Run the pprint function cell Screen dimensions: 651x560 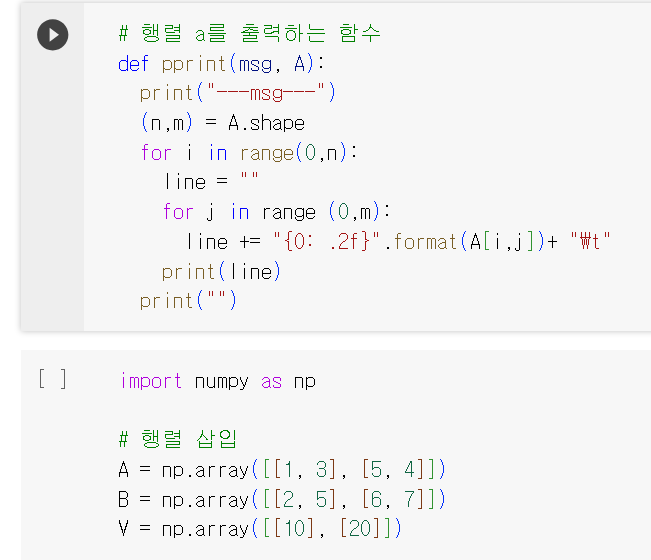point(53,35)
